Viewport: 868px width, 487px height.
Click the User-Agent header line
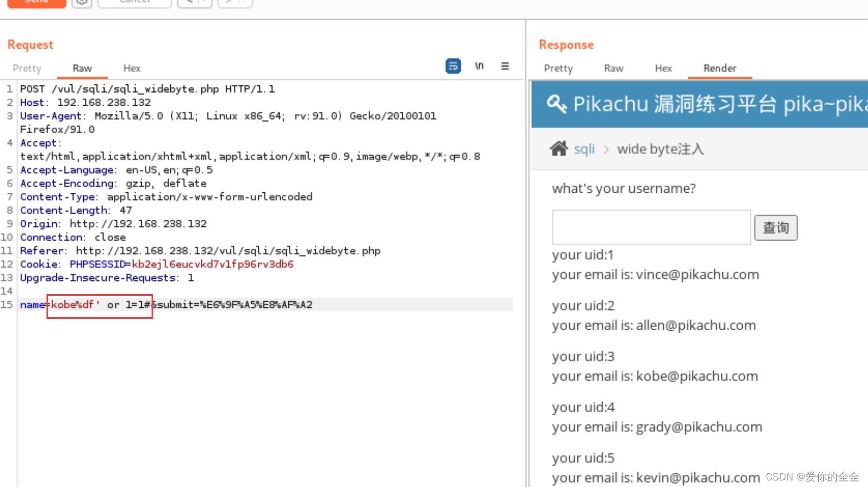pyautogui.click(x=228, y=123)
